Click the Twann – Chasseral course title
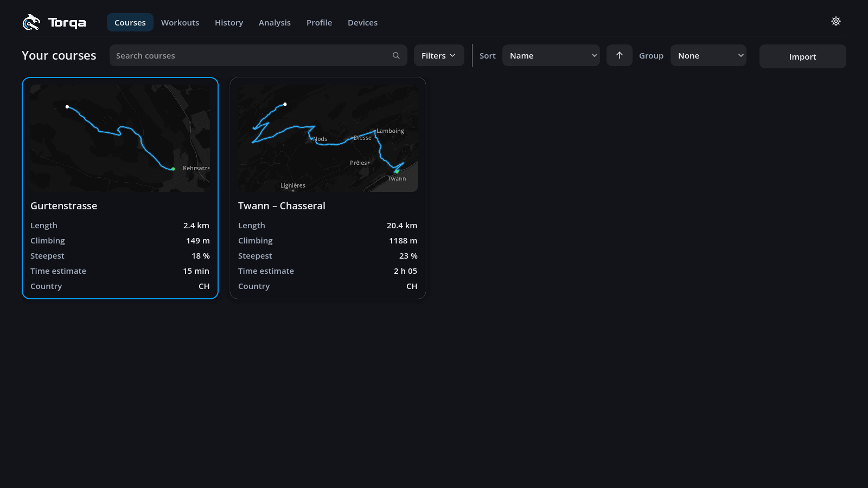 point(282,206)
